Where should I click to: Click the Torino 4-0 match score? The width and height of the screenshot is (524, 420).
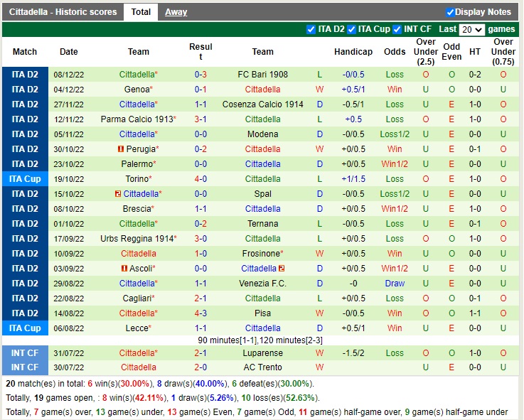(200, 179)
